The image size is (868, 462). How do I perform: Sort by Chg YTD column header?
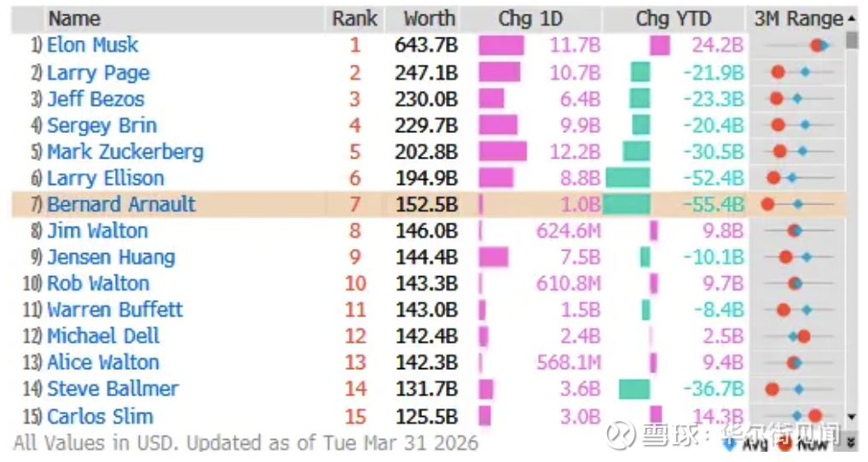pos(673,19)
